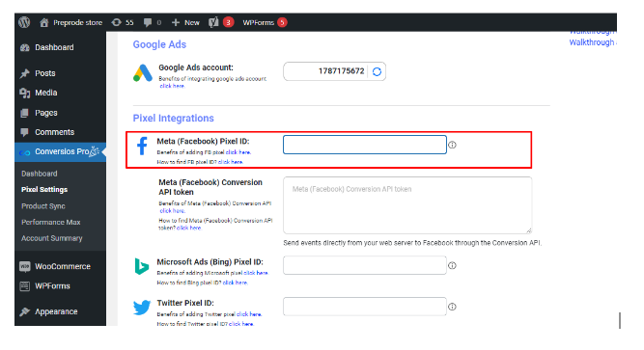The height and width of the screenshot is (350, 644).
Task: Click the Meta Facebook Pixel ID field
Action: click(365, 145)
